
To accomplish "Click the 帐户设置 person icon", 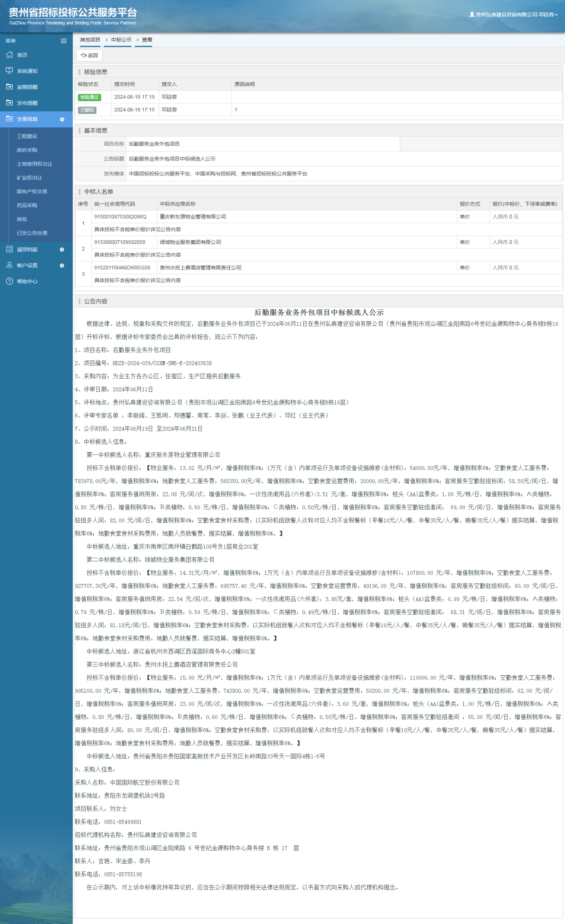I will (9, 265).
